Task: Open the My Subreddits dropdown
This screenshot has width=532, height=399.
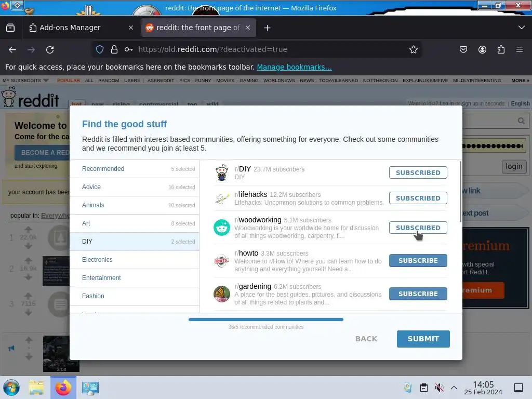Action: click(25, 81)
